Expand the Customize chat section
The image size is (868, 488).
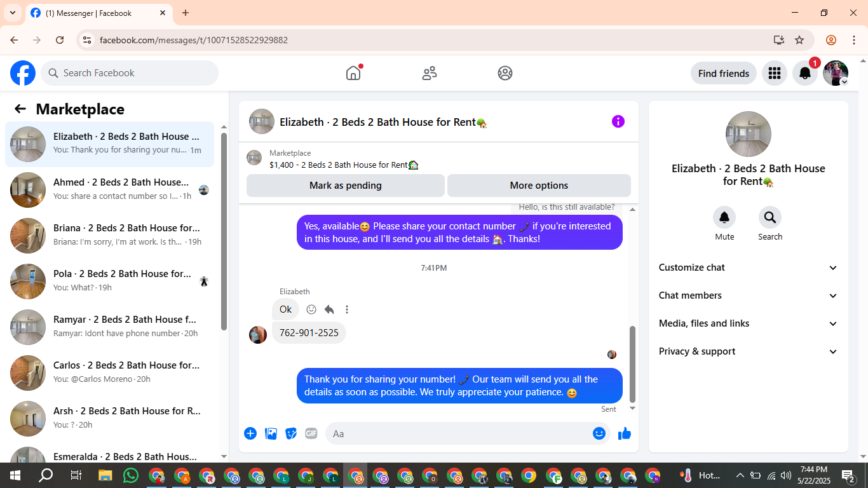(x=749, y=268)
